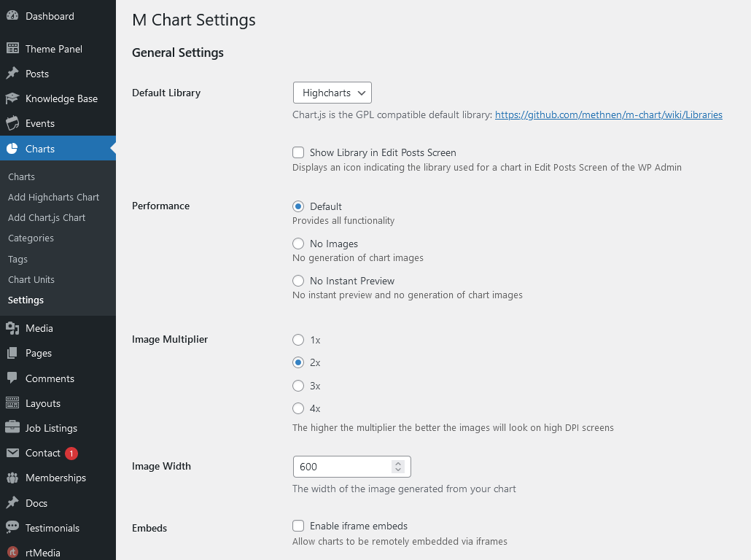751x560 pixels.
Task: Click the Events ticket icon
Action: (12, 123)
